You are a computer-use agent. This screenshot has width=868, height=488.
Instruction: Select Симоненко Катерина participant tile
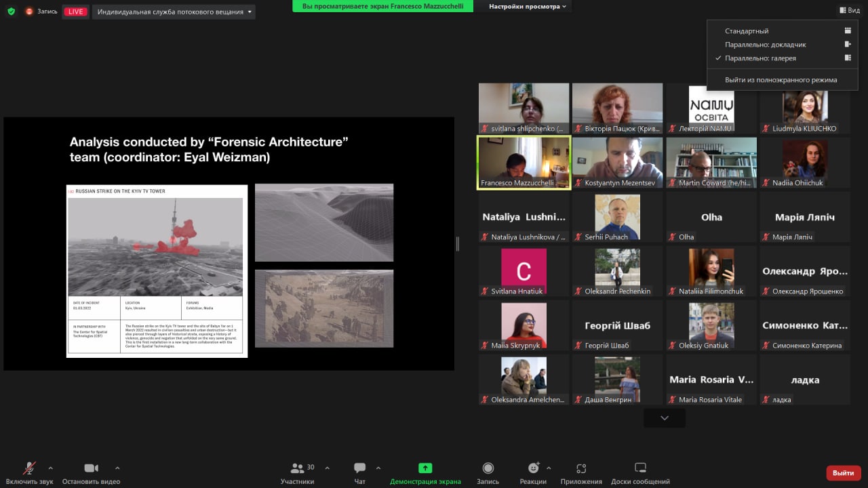[805, 325]
